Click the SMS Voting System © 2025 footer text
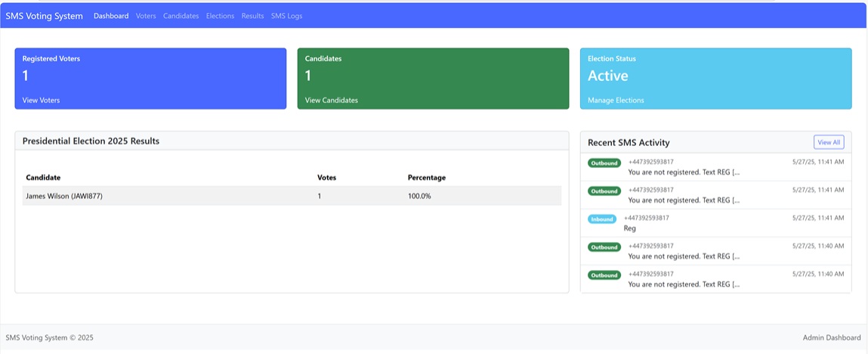The height and width of the screenshot is (354, 868). click(49, 337)
